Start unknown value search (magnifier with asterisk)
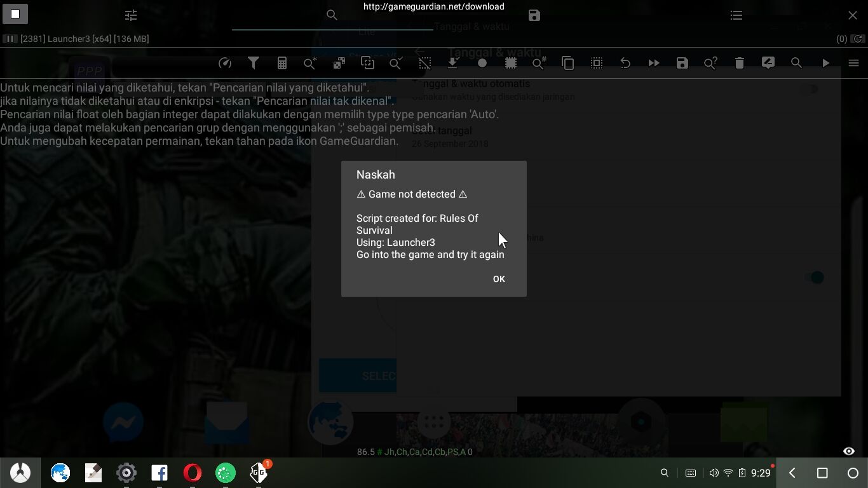The width and height of the screenshot is (868, 488). [310, 63]
